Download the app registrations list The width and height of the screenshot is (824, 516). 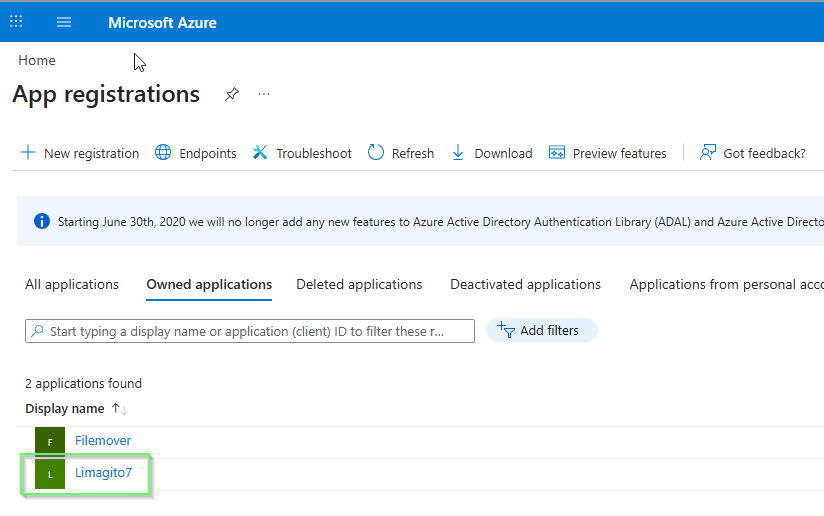pyautogui.click(x=503, y=153)
